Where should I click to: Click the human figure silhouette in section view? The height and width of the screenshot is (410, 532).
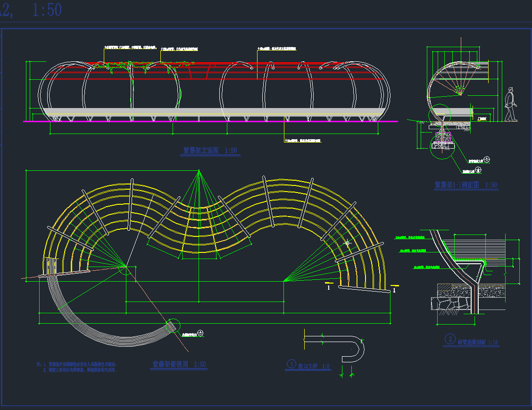tap(510, 105)
